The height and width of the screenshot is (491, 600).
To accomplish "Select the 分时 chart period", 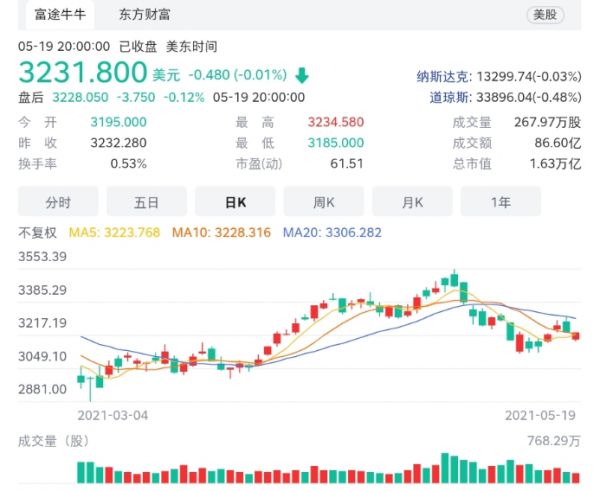I will point(58,202).
